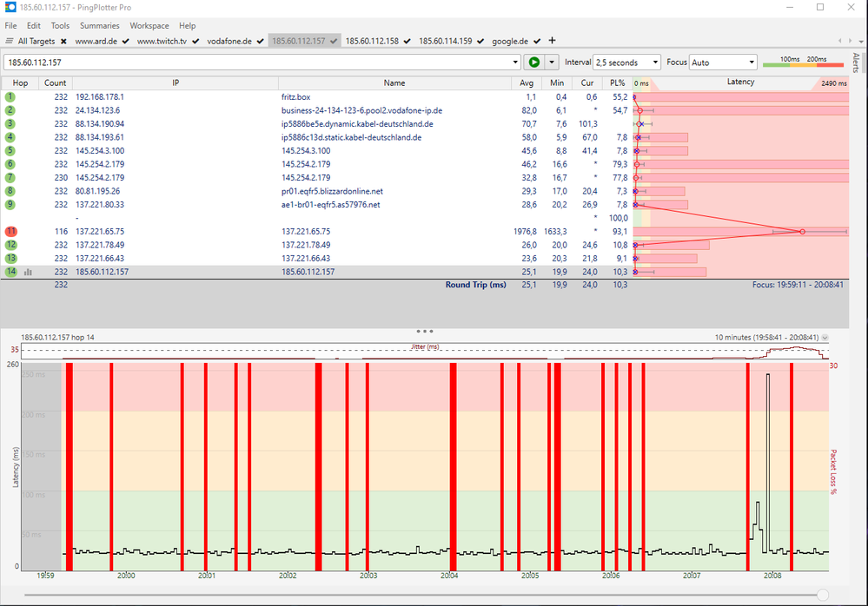The width and height of the screenshot is (868, 606).
Task: Click the bar-graph icon on hop 14 row
Action: [x=29, y=272]
